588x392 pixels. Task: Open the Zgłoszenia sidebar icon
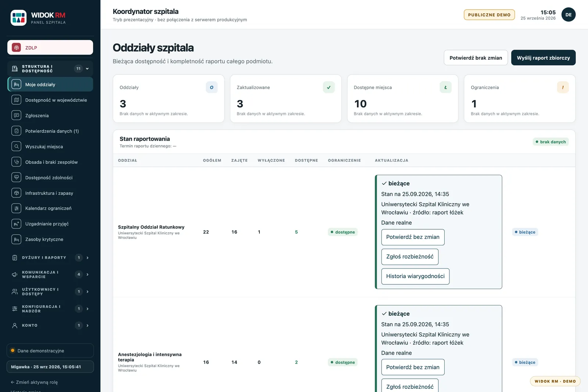click(x=16, y=115)
